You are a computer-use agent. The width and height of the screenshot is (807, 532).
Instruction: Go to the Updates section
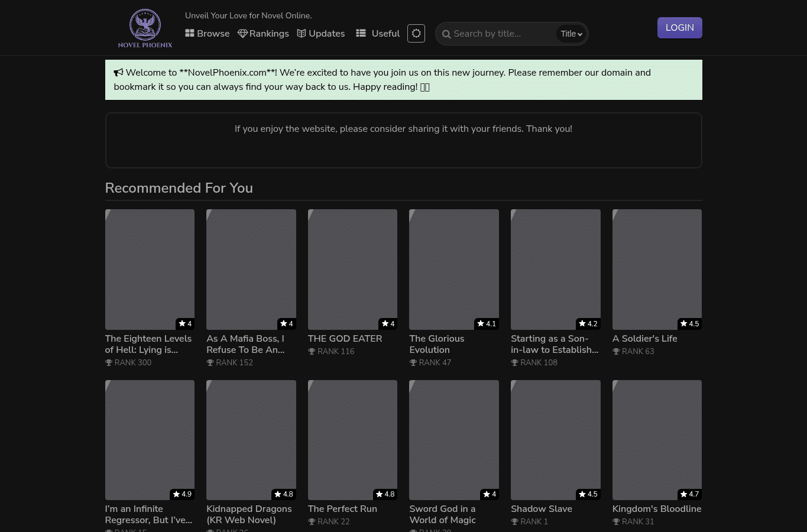pos(321,34)
